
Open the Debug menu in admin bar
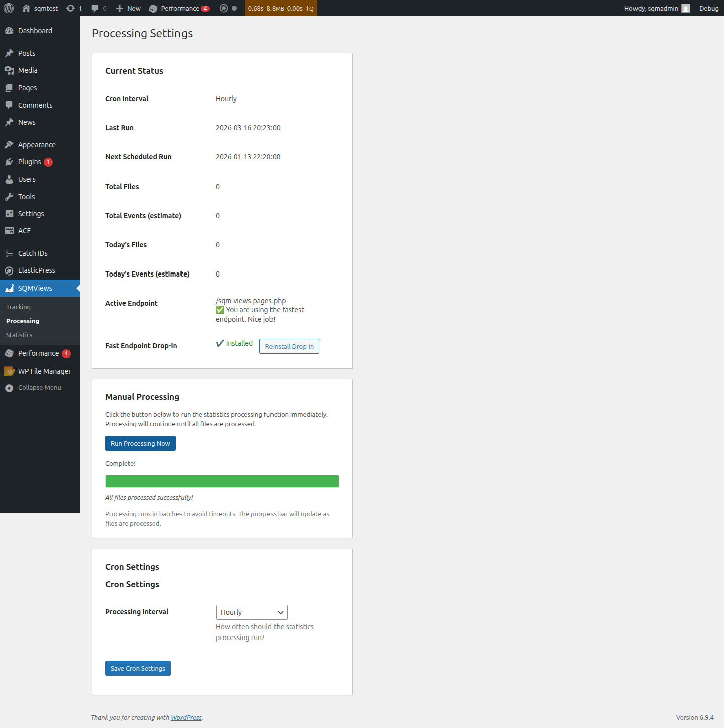(x=709, y=8)
